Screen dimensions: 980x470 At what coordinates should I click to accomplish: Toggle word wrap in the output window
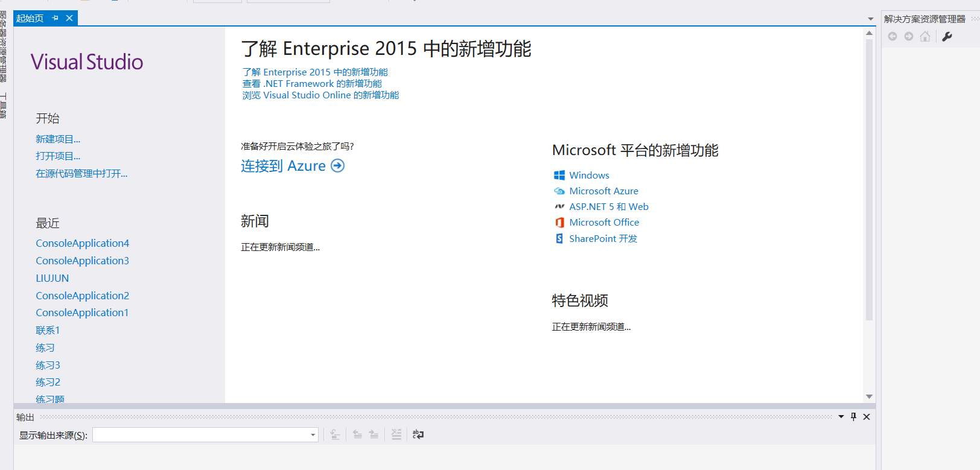point(418,434)
